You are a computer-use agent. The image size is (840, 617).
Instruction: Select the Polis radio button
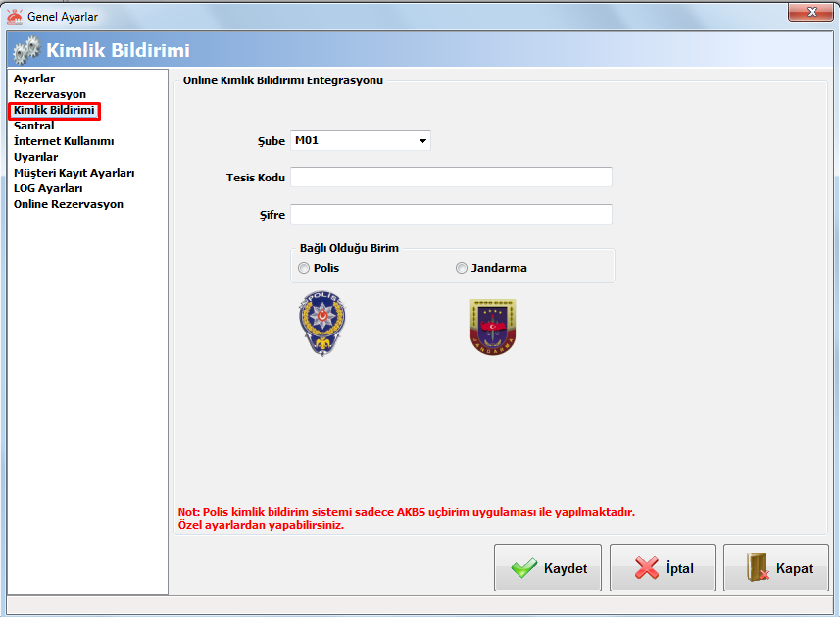304,268
